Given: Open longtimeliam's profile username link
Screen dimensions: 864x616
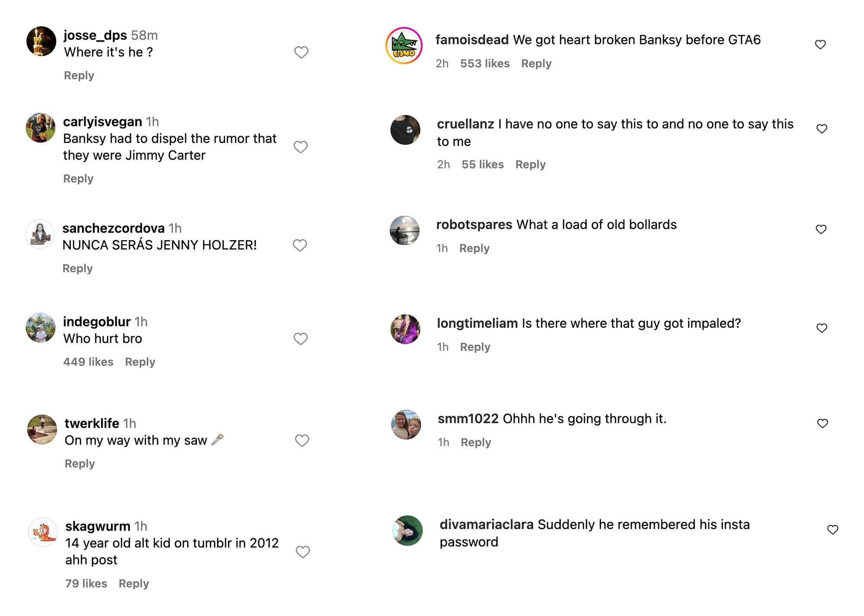Looking at the screenshot, I should pyautogui.click(x=477, y=324).
